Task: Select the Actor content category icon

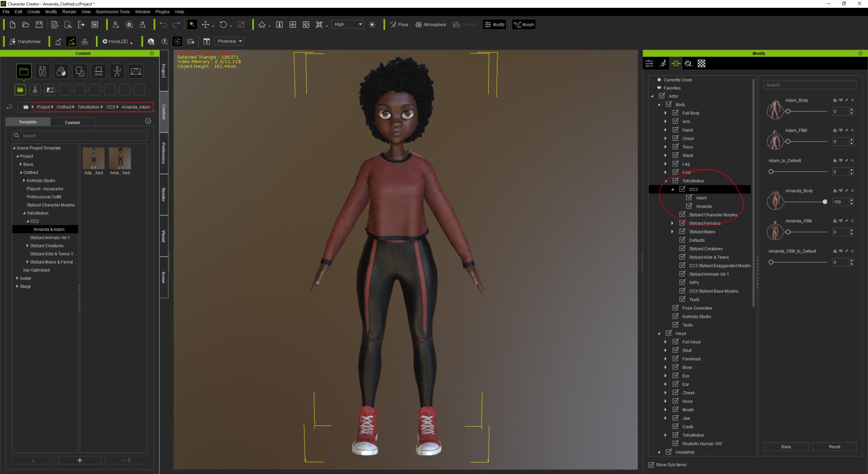Action: pos(42,71)
